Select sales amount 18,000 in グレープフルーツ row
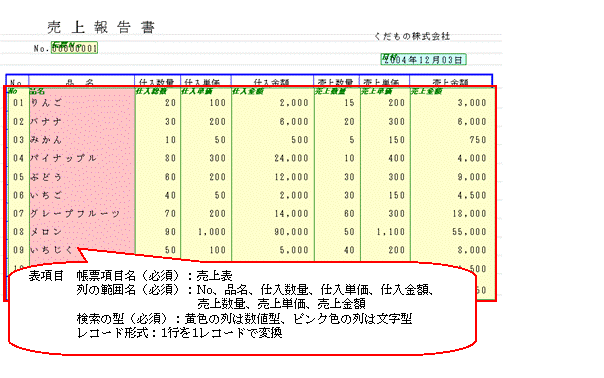604x378 pixels. click(x=469, y=213)
